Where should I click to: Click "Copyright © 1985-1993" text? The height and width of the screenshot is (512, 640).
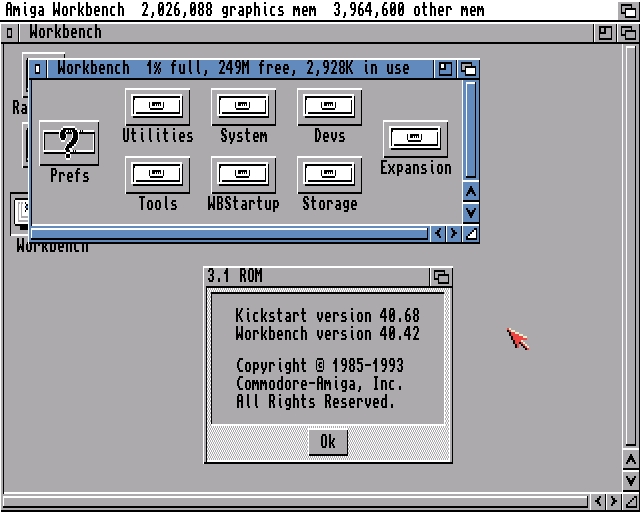[320, 365]
